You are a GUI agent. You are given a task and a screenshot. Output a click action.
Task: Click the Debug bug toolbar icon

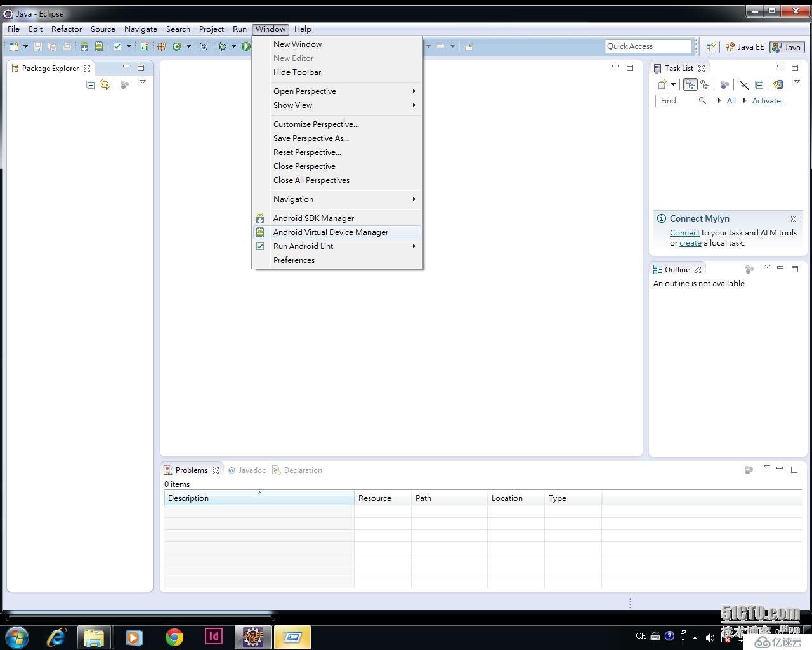click(222, 46)
